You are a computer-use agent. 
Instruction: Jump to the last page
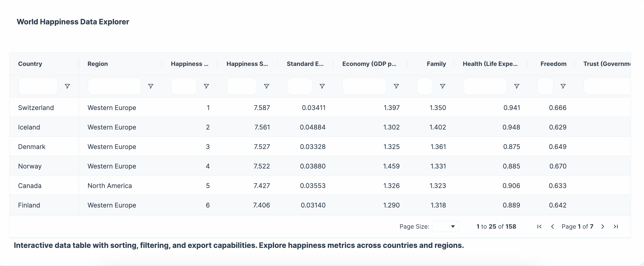616,227
